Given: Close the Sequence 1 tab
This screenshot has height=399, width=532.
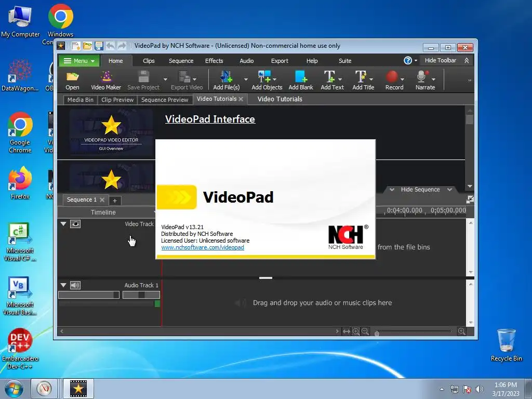Looking at the screenshot, I should pyautogui.click(x=102, y=200).
